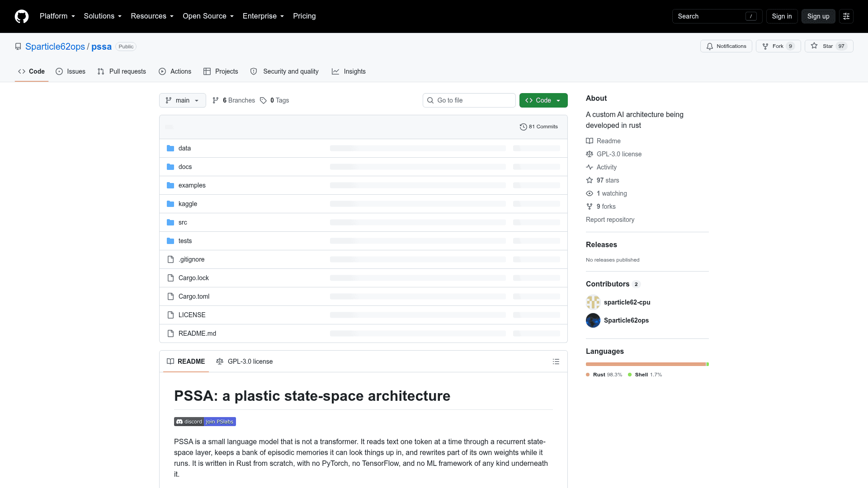The width and height of the screenshot is (868, 488).
Task: Open the Cargo.toml file
Action: pos(194,296)
